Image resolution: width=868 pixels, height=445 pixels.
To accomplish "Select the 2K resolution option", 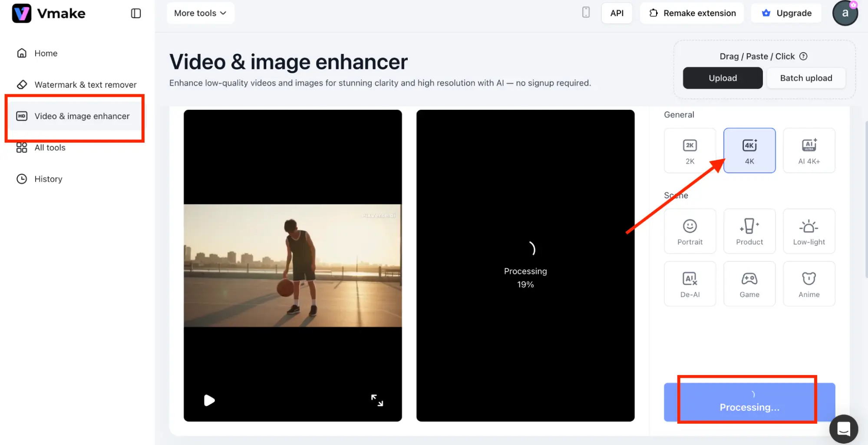I will click(x=690, y=151).
